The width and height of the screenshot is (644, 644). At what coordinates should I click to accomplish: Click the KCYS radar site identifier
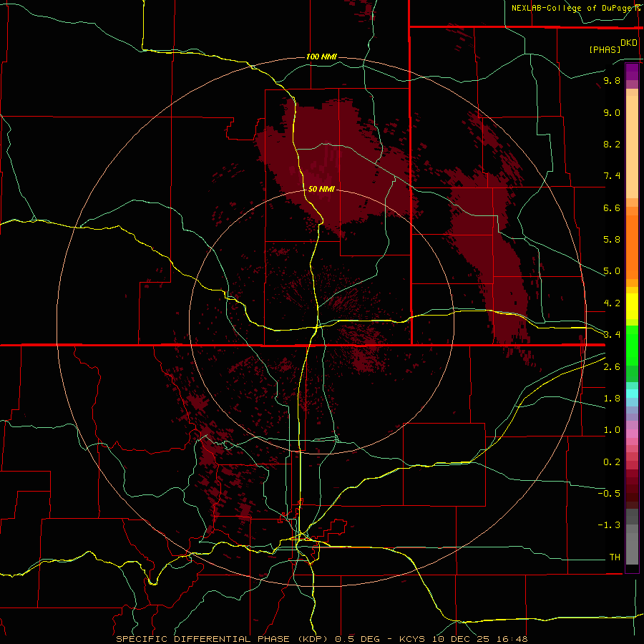click(413, 639)
